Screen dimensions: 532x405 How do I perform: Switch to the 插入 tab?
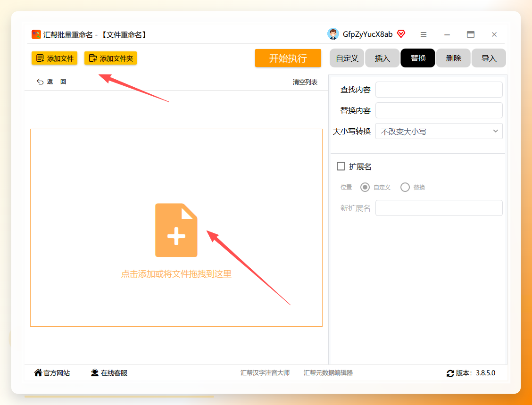tap(382, 58)
